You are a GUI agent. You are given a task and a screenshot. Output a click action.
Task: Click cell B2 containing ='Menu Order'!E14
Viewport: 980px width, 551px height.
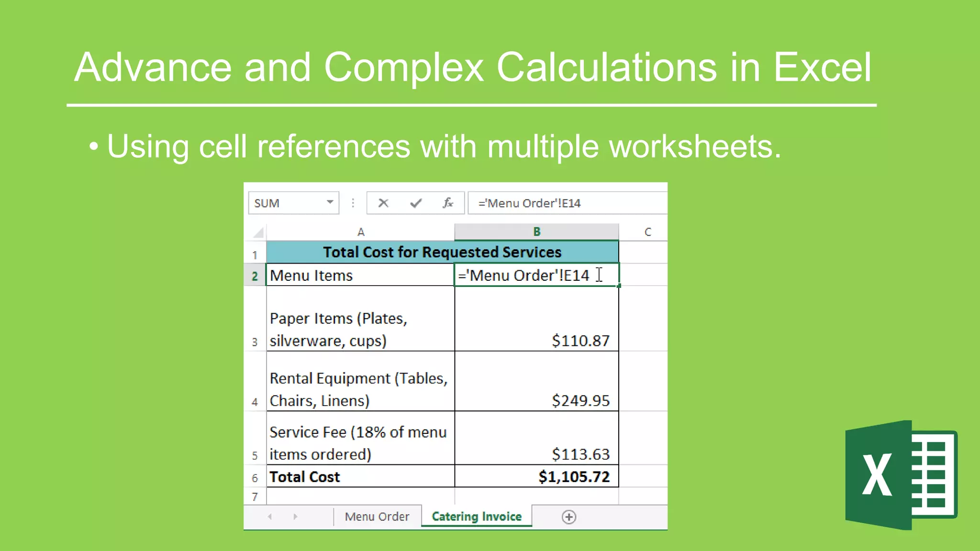pyautogui.click(x=536, y=275)
